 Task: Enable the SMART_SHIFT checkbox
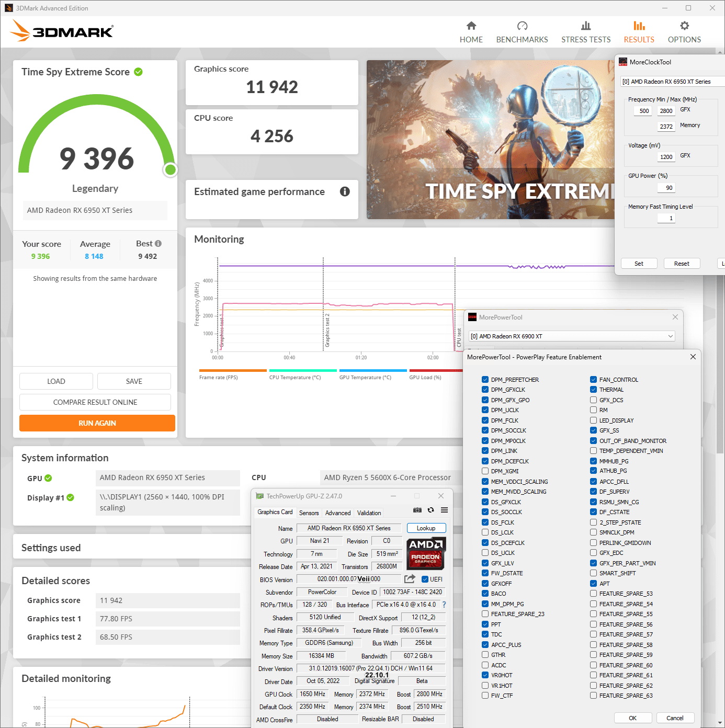(593, 573)
